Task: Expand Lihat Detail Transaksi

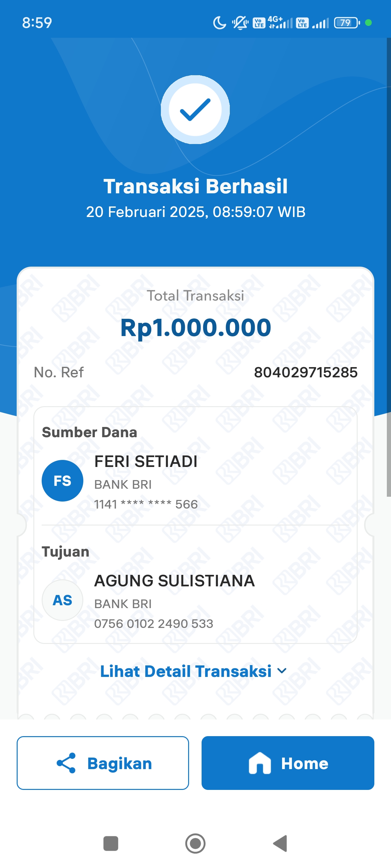Action: [x=186, y=671]
